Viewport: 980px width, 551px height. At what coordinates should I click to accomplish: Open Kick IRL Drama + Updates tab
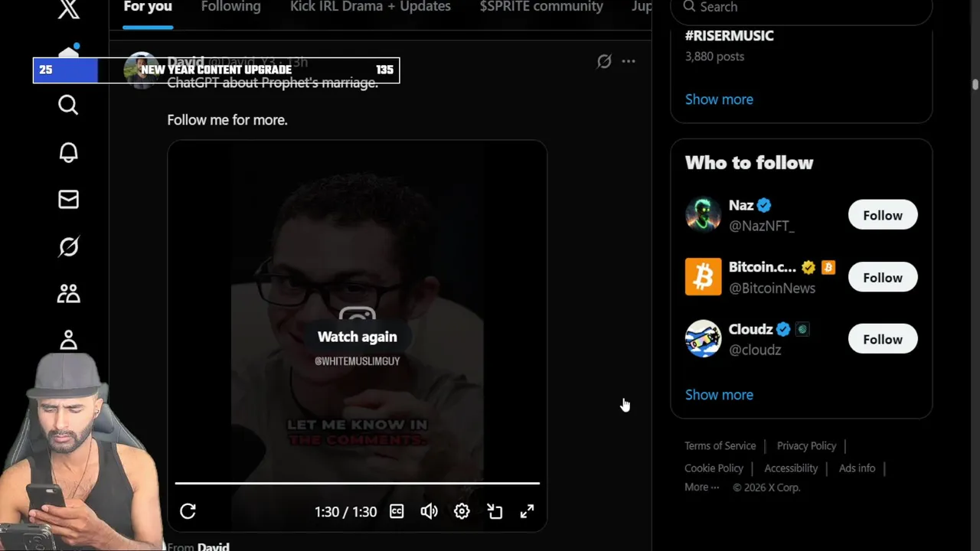pos(370,7)
